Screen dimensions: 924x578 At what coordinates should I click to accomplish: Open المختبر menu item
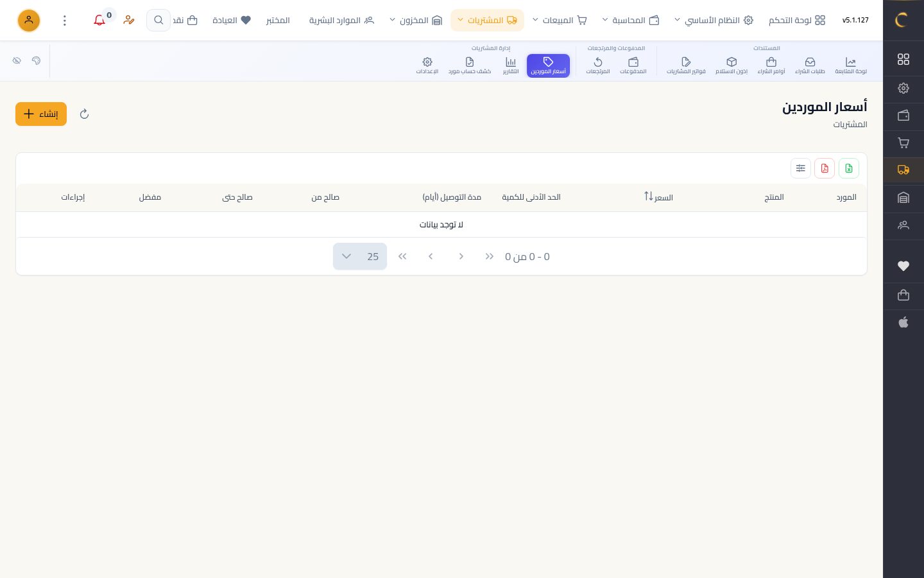coord(278,21)
